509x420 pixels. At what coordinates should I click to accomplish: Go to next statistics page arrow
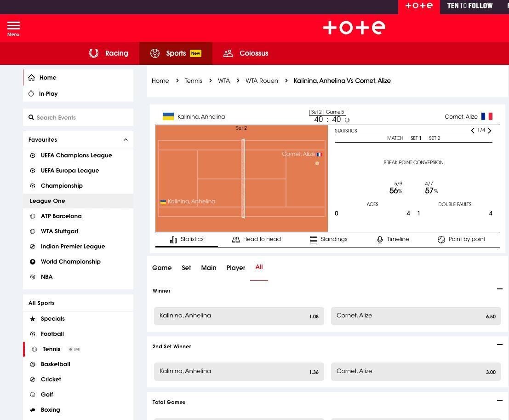coord(490,131)
